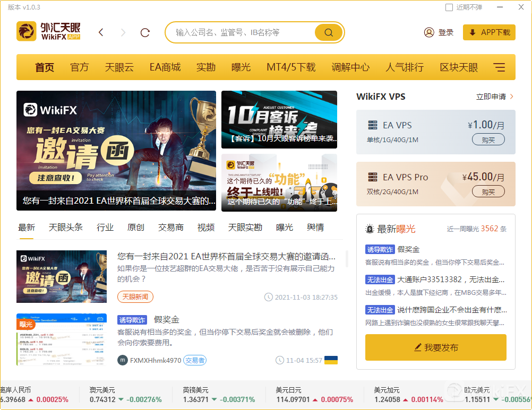Expand 立即申请 chevron for WikiFX VPS
This screenshot has height=410, width=532.
point(512,97)
